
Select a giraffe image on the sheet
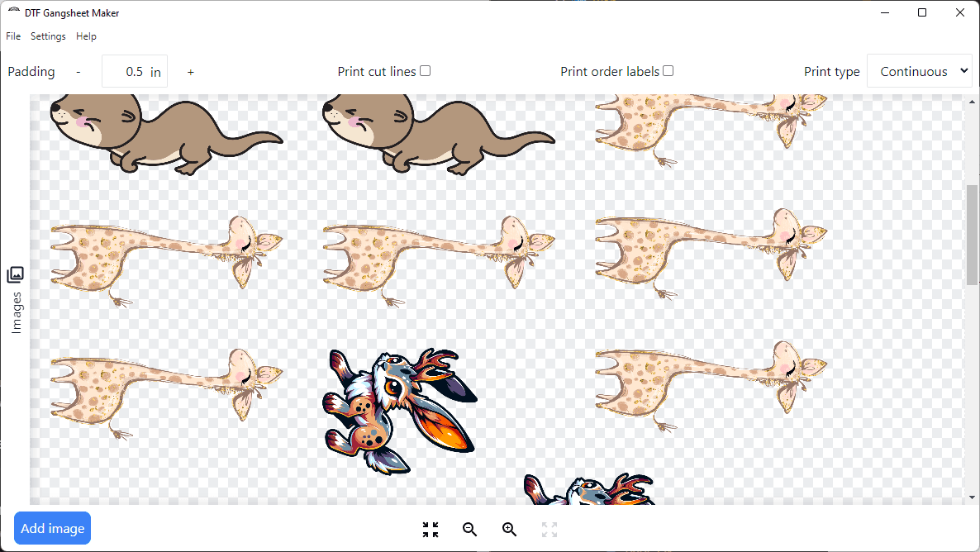point(165,256)
